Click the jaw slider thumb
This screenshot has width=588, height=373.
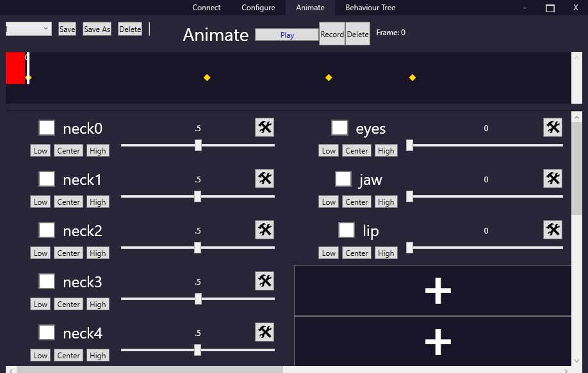click(x=409, y=196)
